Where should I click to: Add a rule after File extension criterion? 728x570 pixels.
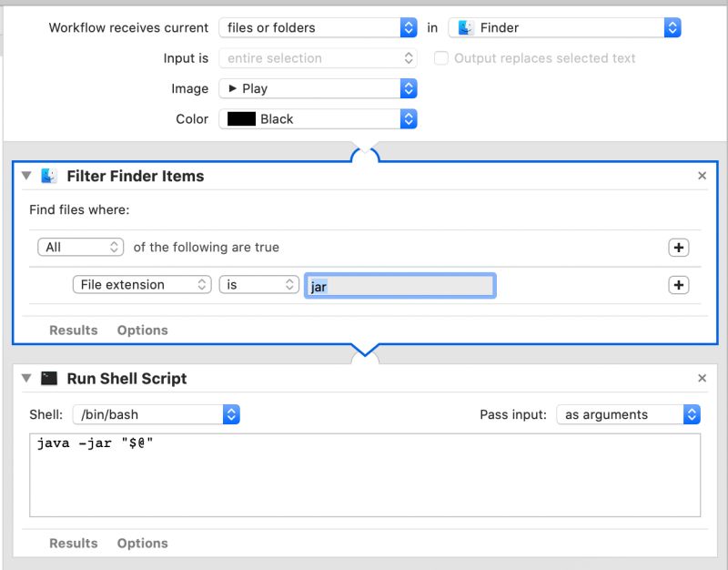point(679,285)
